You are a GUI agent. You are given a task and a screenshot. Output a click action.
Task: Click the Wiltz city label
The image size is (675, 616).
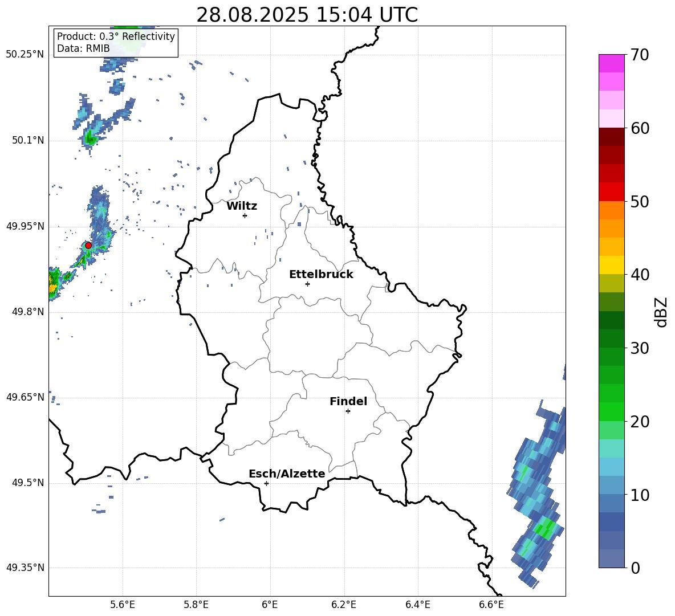[242, 206]
